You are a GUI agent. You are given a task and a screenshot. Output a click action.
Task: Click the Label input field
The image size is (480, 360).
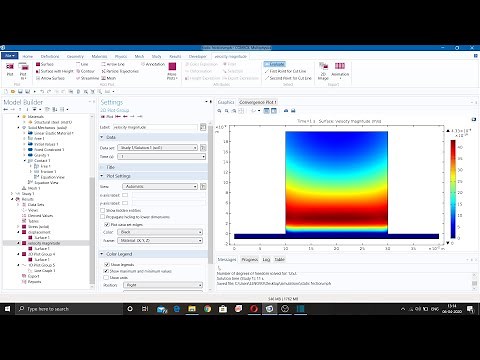click(x=155, y=127)
